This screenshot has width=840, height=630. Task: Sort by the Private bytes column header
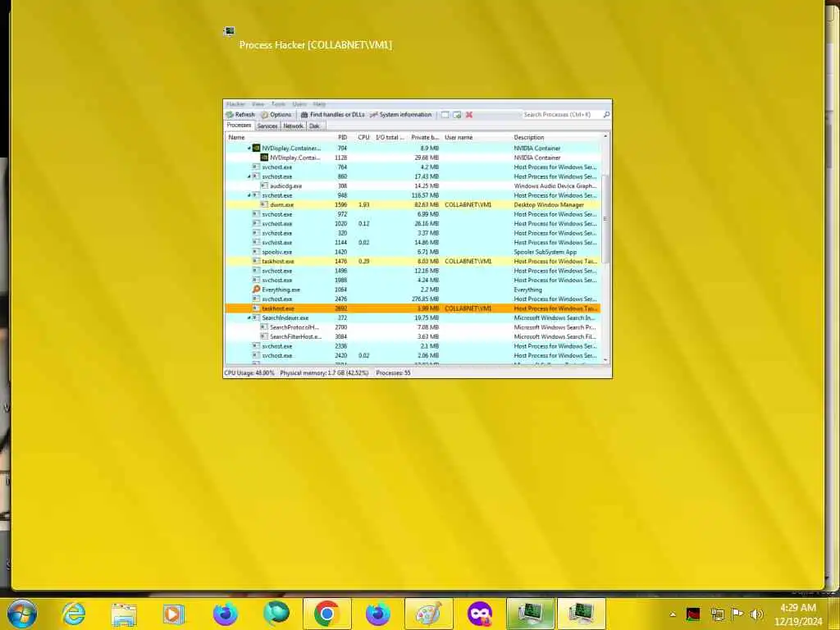point(425,137)
